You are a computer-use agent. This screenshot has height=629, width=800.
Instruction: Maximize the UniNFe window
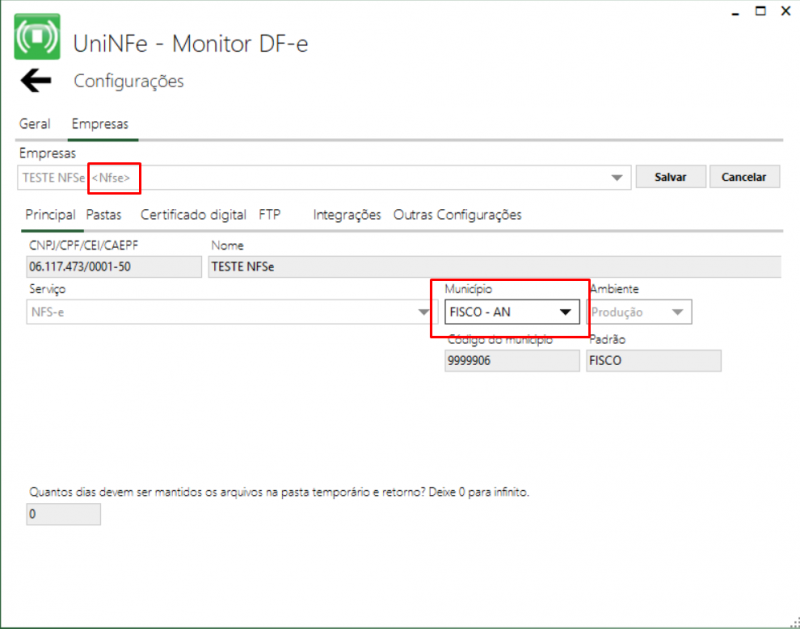click(760, 11)
